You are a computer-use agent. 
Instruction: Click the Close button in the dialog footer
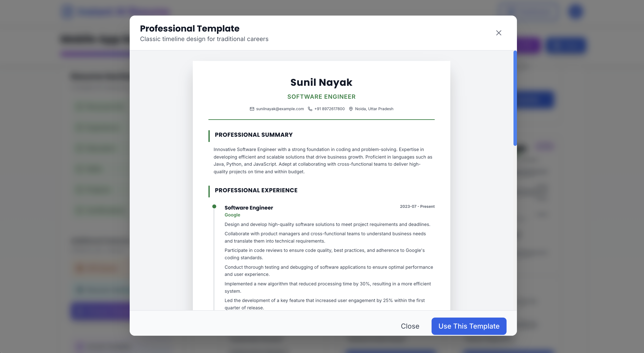pyautogui.click(x=410, y=326)
